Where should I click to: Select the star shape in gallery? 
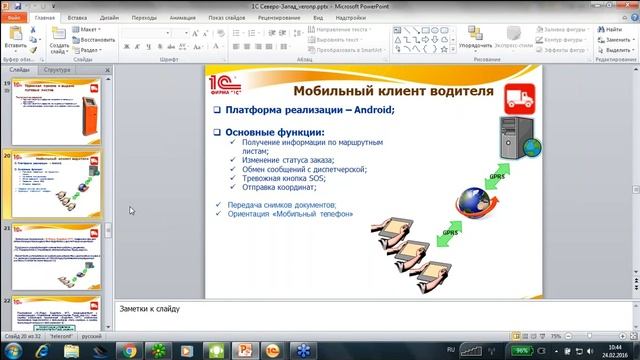(444, 49)
